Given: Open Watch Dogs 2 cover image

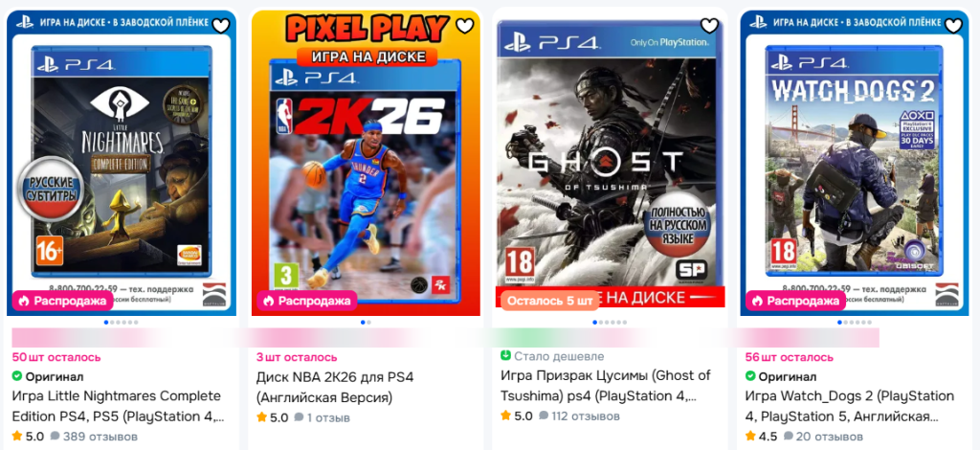Looking at the screenshot, I should click(855, 163).
